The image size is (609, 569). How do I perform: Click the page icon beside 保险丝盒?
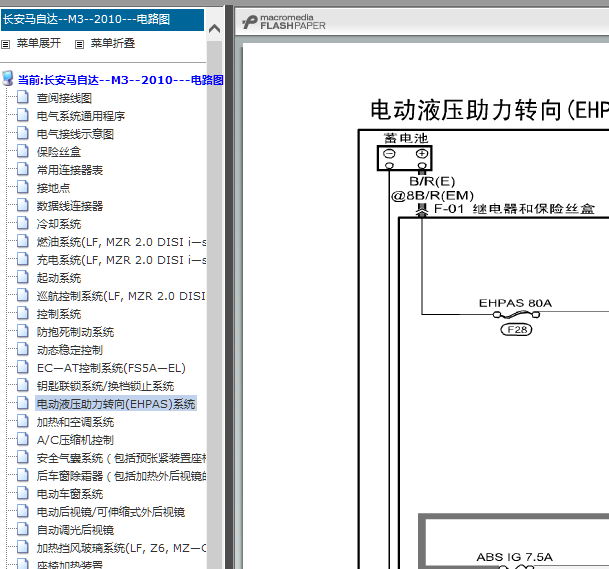click(x=23, y=151)
